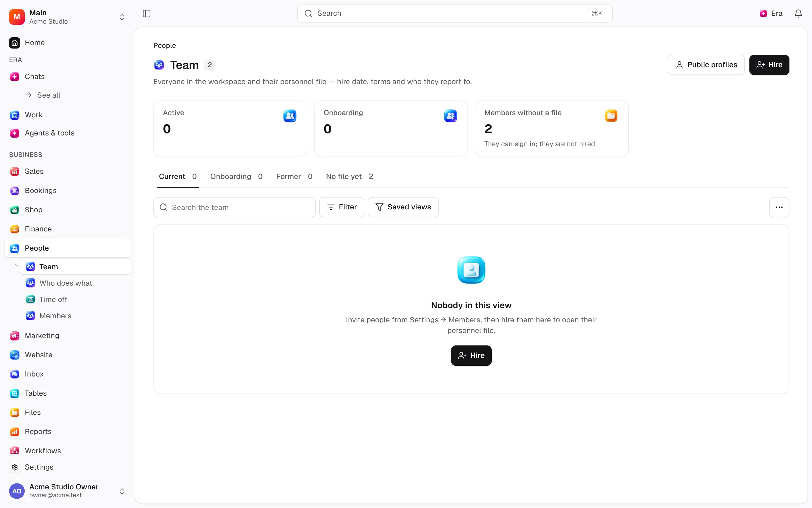Go to Home in the sidebar
812x508 pixels.
click(67, 43)
